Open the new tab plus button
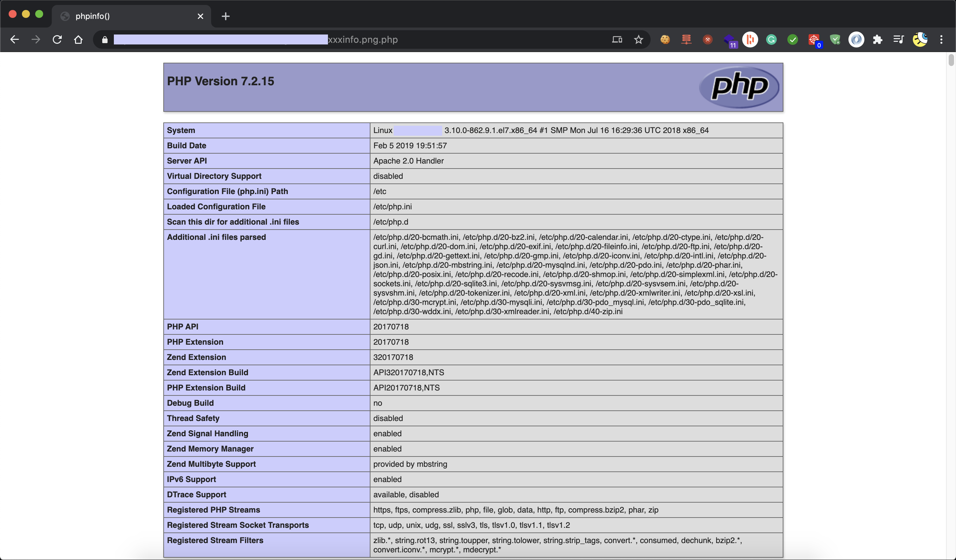956x560 pixels. (x=226, y=16)
